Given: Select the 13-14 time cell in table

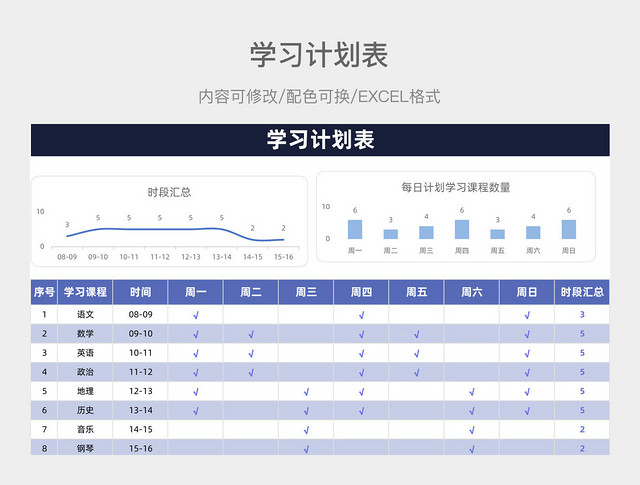Looking at the screenshot, I should (x=140, y=410).
